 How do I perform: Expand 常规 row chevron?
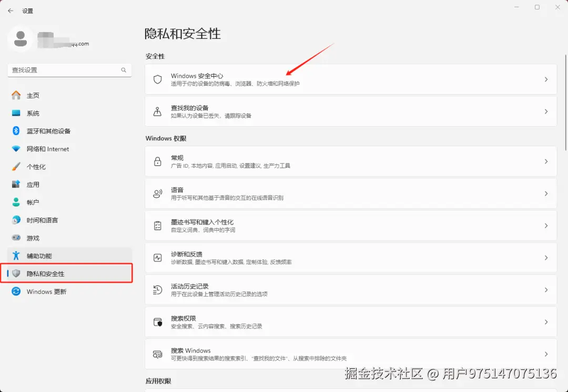point(546,161)
